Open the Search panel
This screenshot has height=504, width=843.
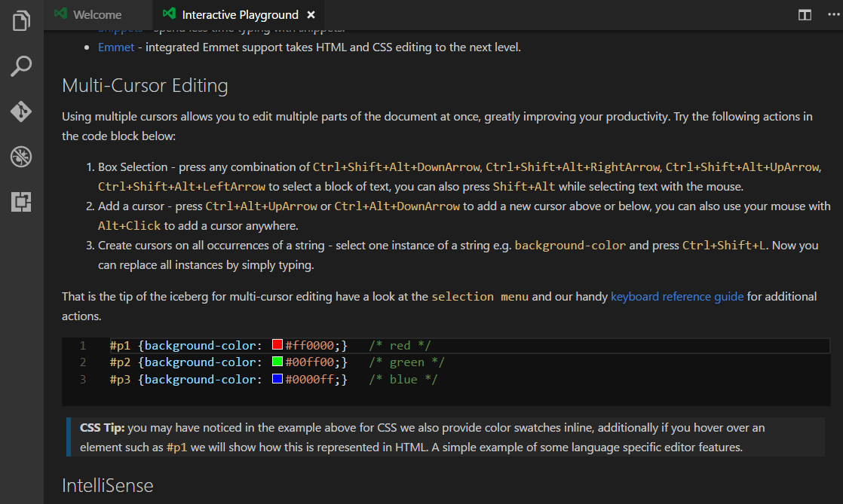[x=21, y=66]
